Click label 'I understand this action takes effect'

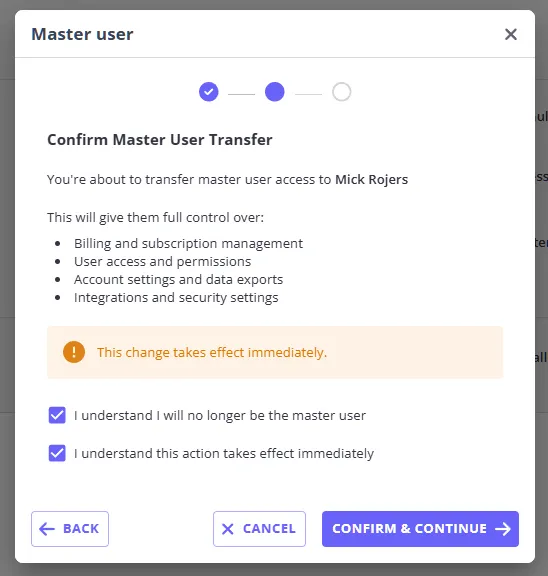point(224,453)
